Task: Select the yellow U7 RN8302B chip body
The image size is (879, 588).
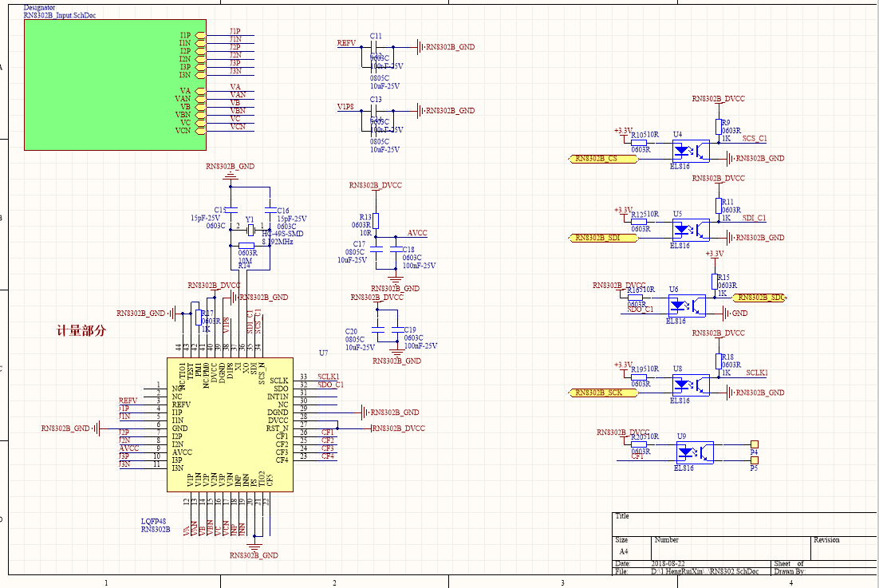Action: (230, 425)
